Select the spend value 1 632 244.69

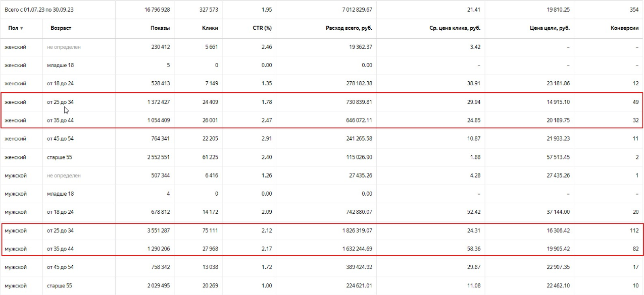pos(349,249)
